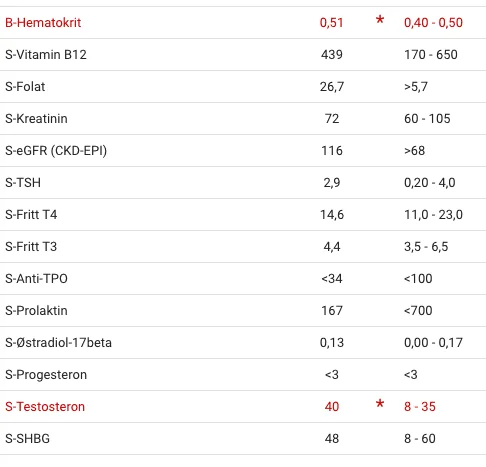Click the red asterisk beside S-Testosteron
The width and height of the screenshot is (486, 467).
point(380,404)
